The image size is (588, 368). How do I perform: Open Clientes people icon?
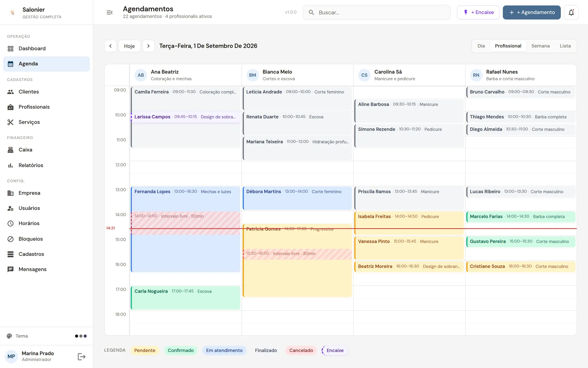10,92
